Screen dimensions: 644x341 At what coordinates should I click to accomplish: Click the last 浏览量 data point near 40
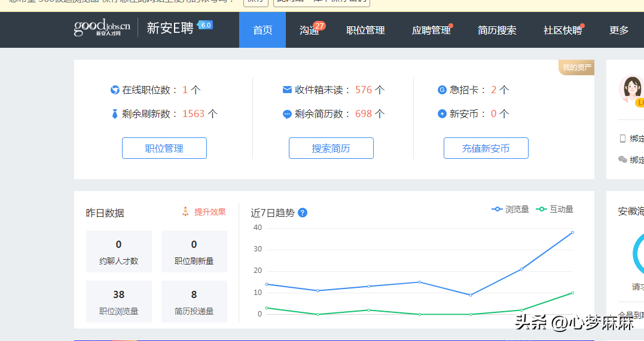(572, 233)
